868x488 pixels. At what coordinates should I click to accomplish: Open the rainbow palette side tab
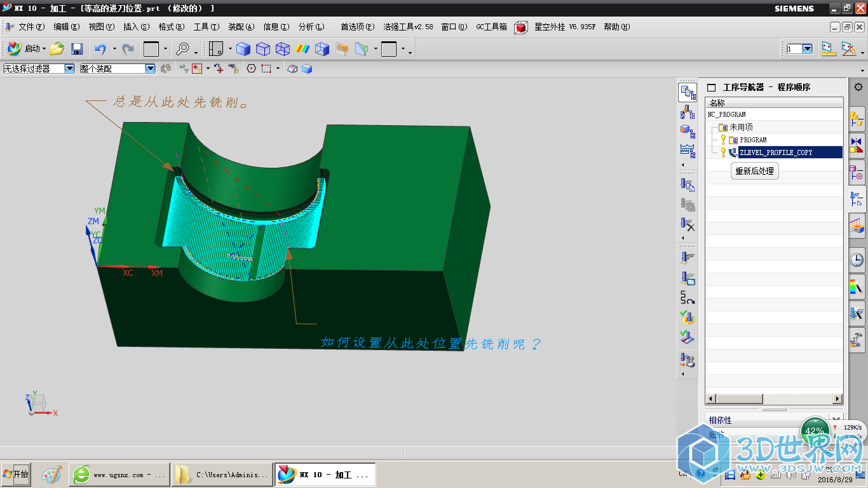[x=857, y=286]
